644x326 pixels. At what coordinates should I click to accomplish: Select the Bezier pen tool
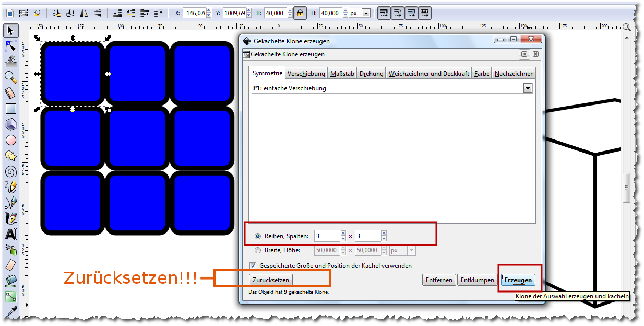click(x=10, y=203)
